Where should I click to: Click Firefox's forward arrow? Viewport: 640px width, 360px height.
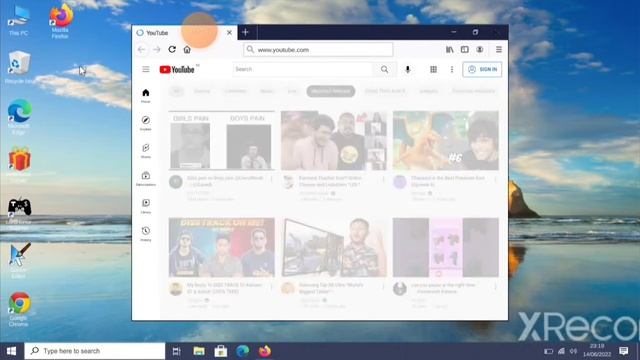[x=157, y=49]
